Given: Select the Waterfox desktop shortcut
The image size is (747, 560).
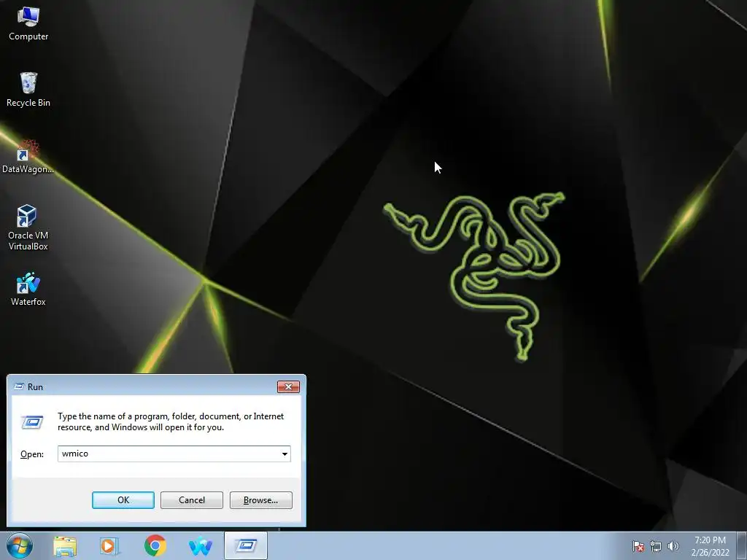Looking at the screenshot, I should 28,289.
